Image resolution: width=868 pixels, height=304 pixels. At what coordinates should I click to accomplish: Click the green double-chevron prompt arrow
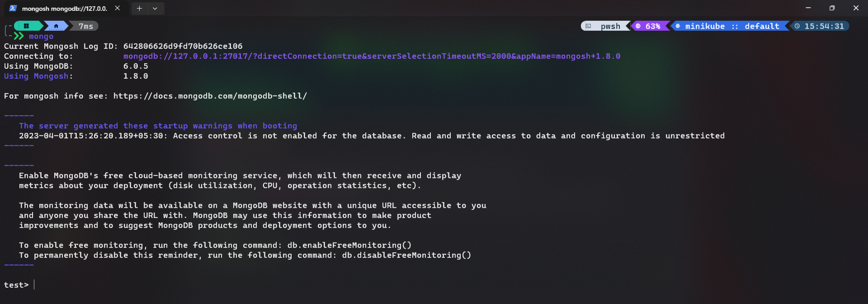tap(19, 36)
